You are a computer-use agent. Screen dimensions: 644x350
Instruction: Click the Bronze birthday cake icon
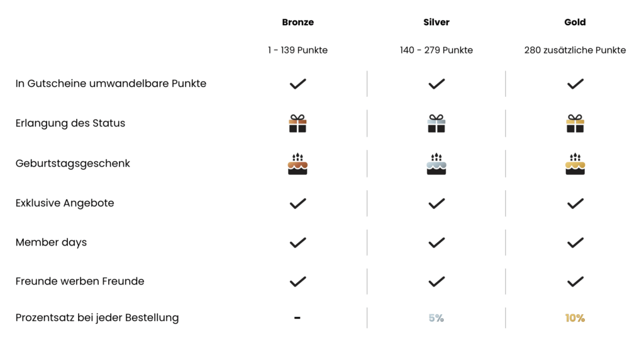(297, 164)
